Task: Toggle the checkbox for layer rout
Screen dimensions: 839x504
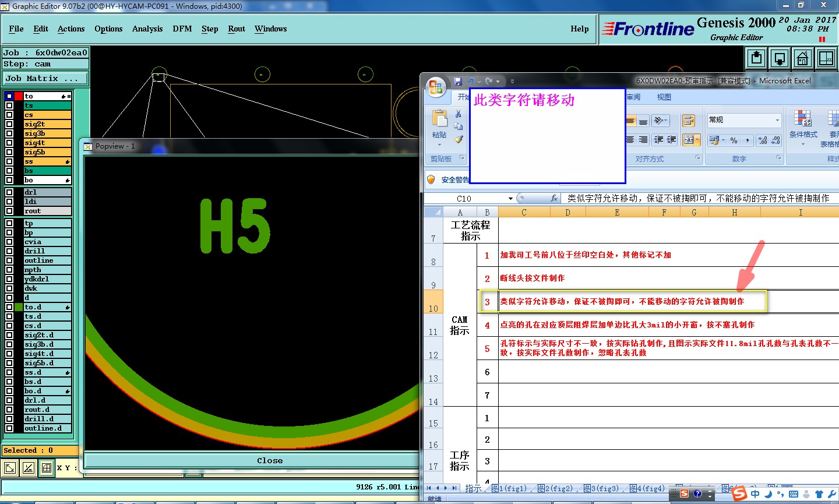Action: click(9, 211)
